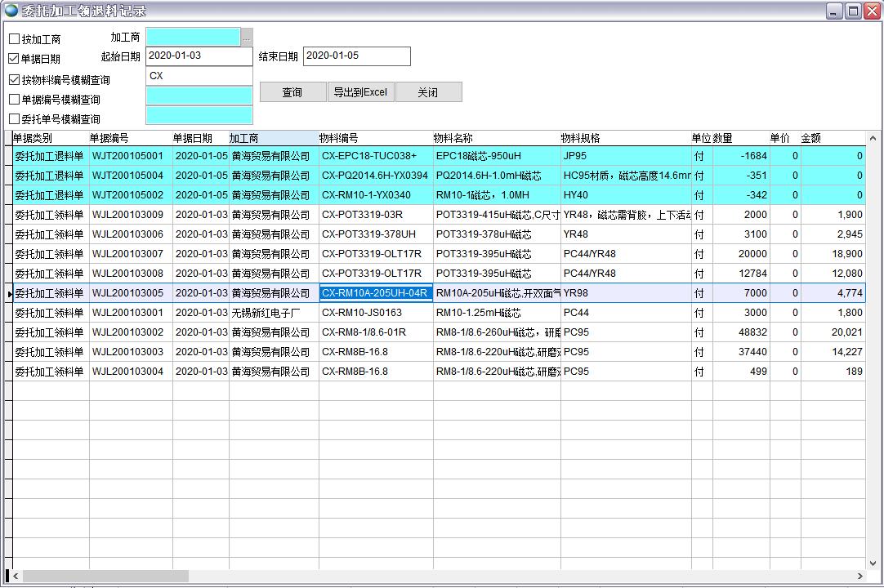The width and height of the screenshot is (884, 588).
Task: Click the material number field containing CX
Action: (199, 76)
